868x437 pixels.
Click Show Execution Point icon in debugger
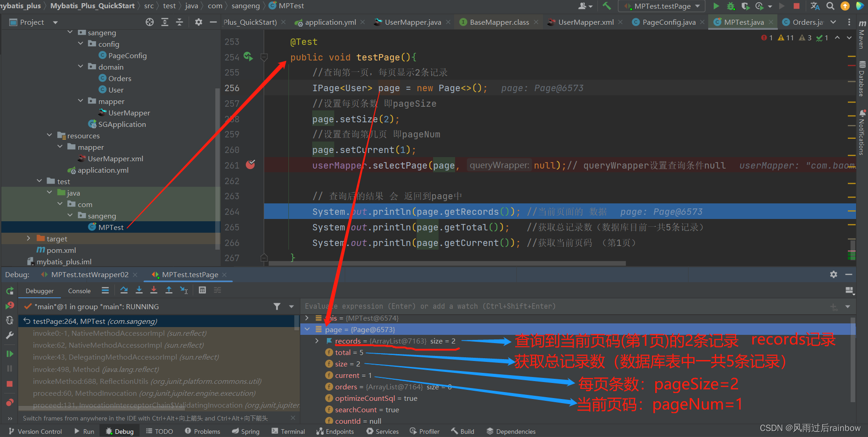click(105, 290)
